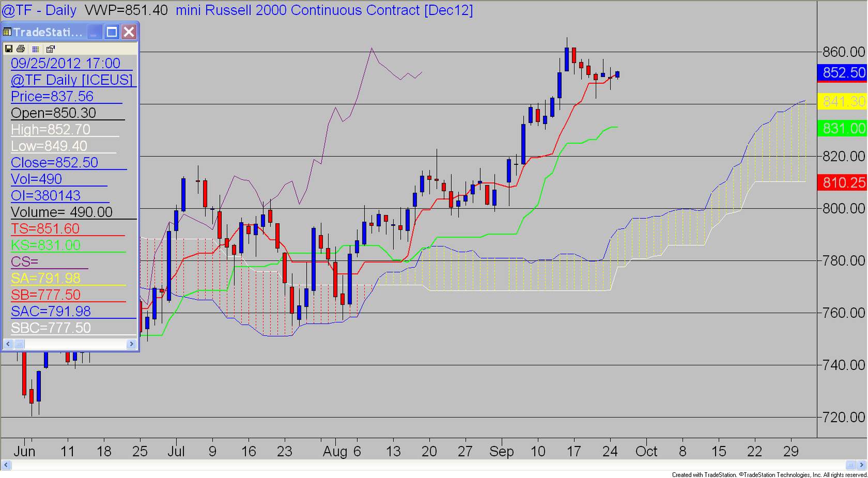Open the data window properties icon
The height and width of the screenshot is (478, 868).
pos(50,49)
